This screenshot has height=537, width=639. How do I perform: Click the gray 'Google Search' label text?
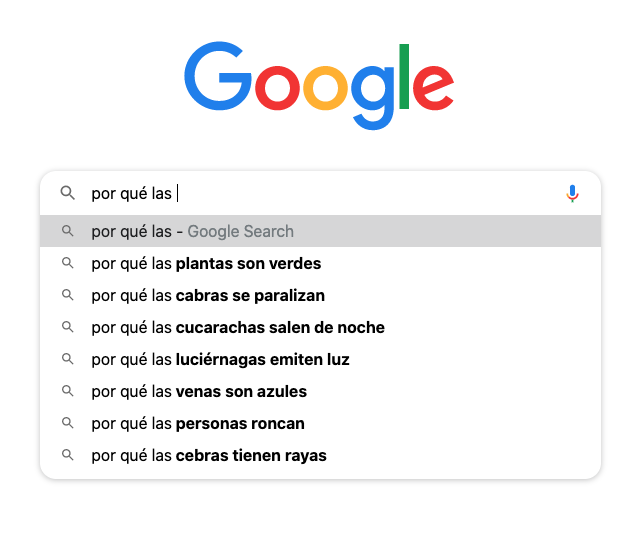coord(240,231)
